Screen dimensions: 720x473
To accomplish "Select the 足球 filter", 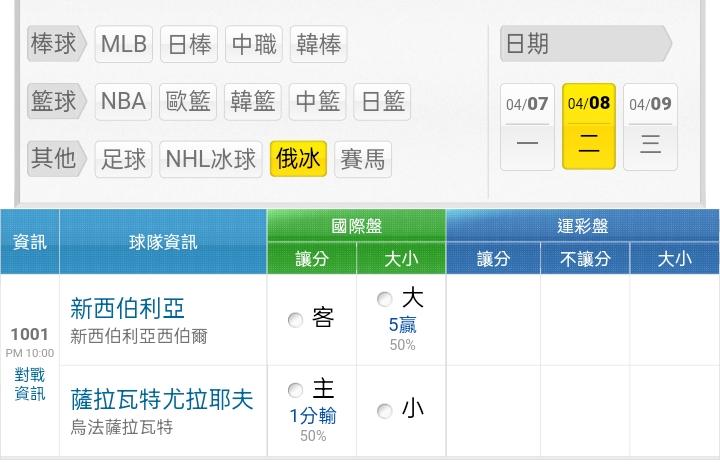I will pyautogui.click(x=123, y=159).
